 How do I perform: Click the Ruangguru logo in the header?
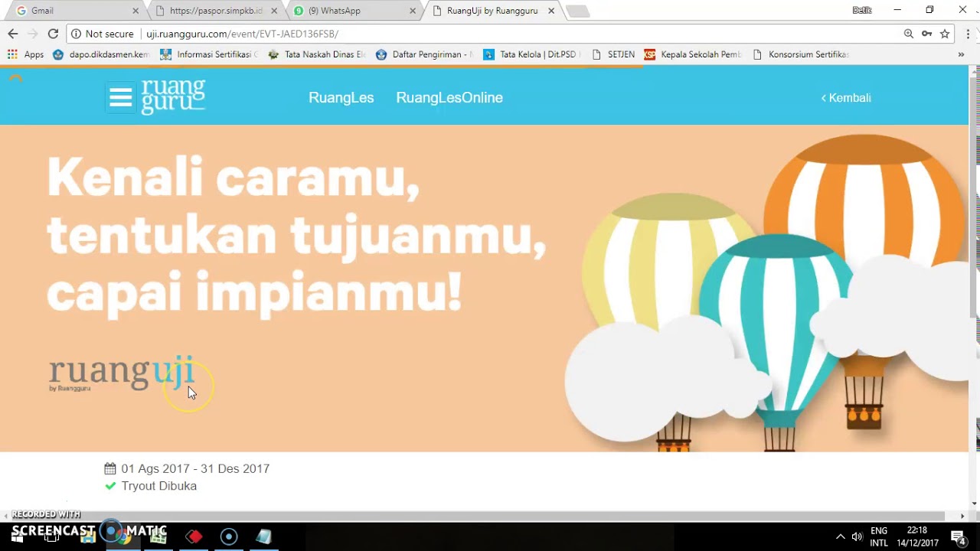point(173,96)
